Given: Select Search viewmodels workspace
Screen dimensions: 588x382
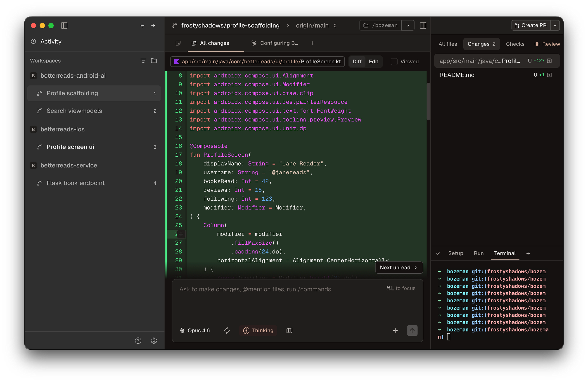Looking at the screenshot, I should 94,111.
